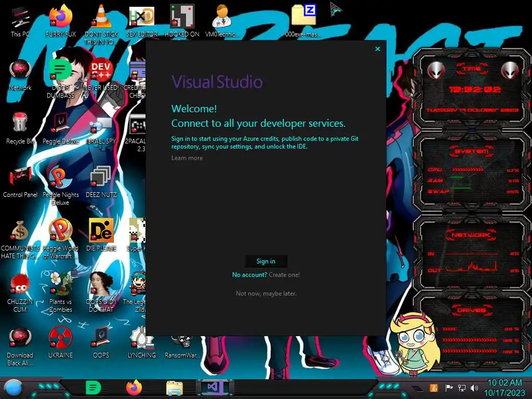This screenshot has height=399, width=532.
Task: Open the Start orb button
Action: click(14, 388)
